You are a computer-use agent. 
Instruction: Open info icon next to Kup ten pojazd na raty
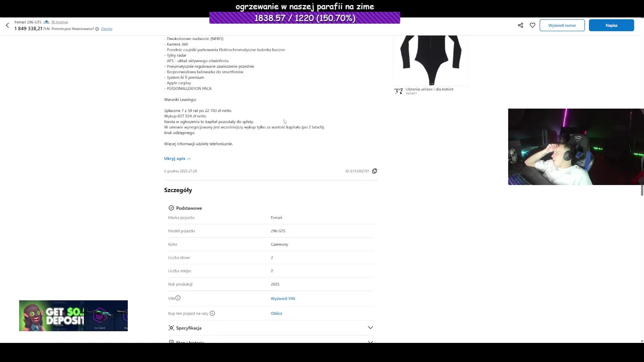click(212, 313)
